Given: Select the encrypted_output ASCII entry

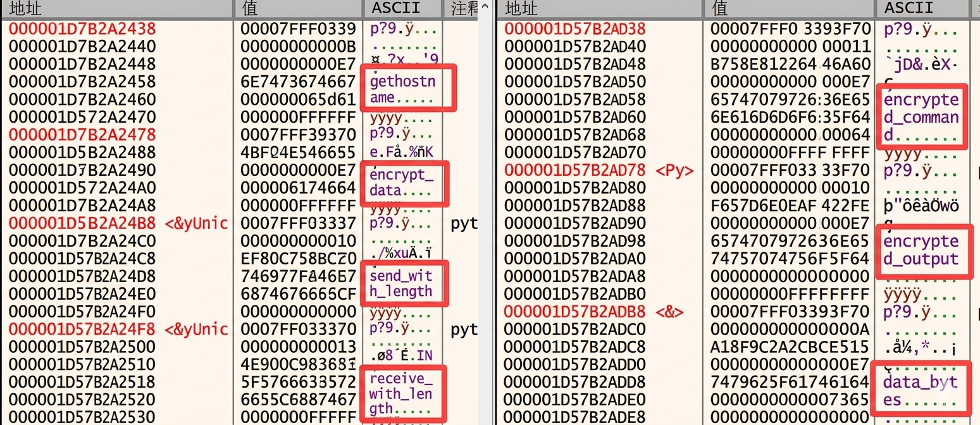Looking at the screenshot, I should pos(922,251).
